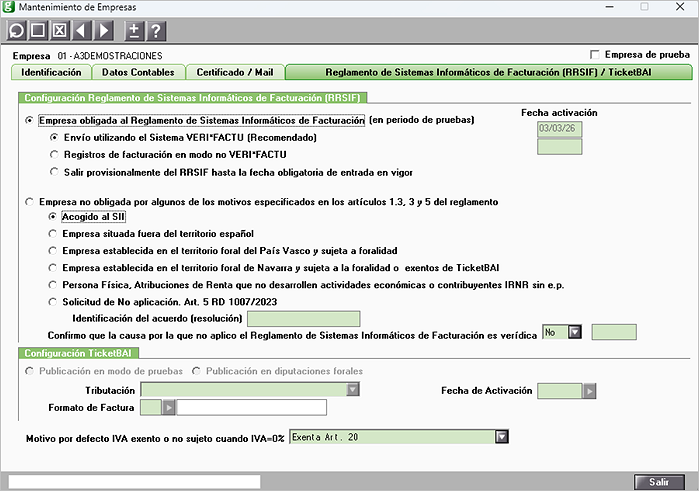Image resolution: width=699 pixels, height=491 pixels.
Task: Choose Registros de facturación en modo no VERI*FACTU
Action: coord(54,154)
